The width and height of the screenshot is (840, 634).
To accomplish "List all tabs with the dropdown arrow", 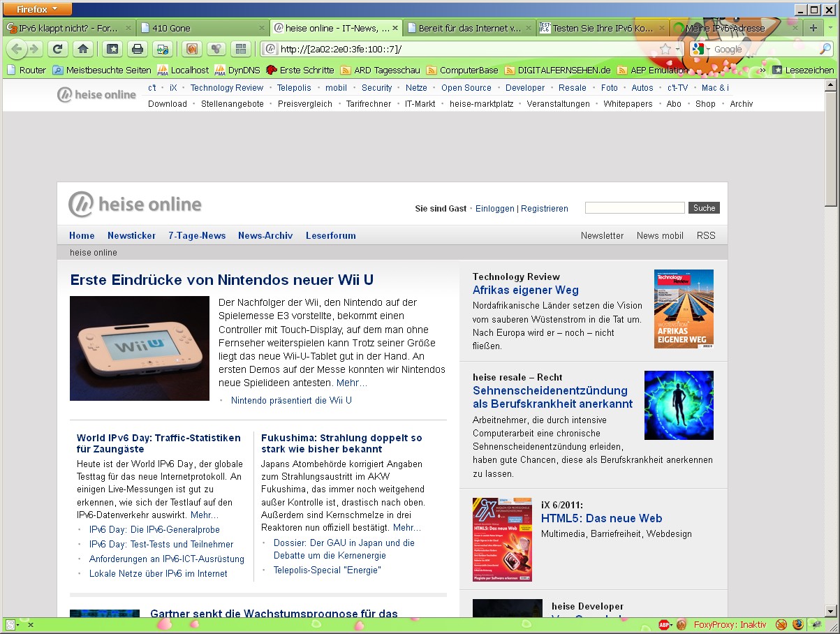I will tap(830, 28).
